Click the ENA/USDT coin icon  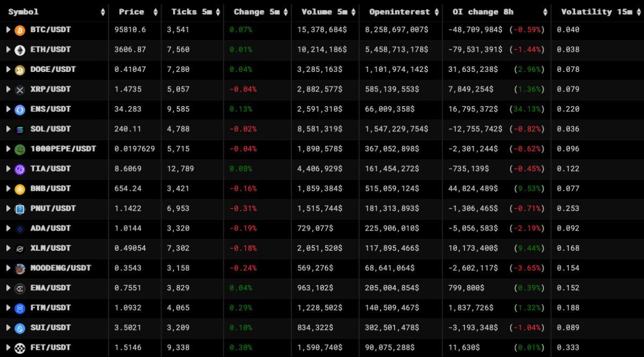click(20, 288)
